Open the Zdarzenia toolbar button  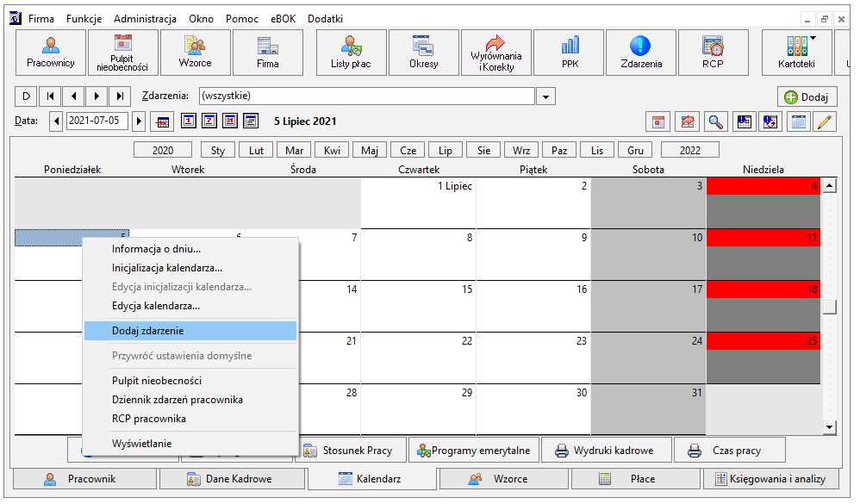(640, 53)
